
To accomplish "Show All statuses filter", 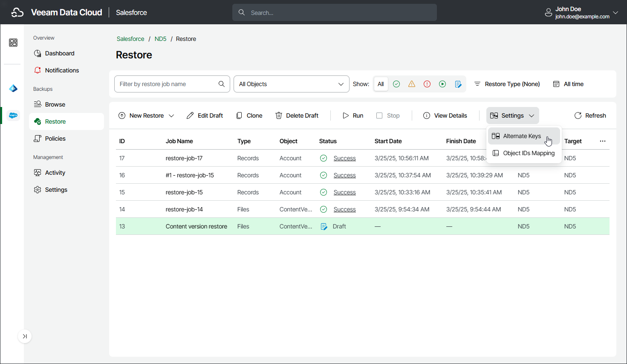I will click(381, 84).
